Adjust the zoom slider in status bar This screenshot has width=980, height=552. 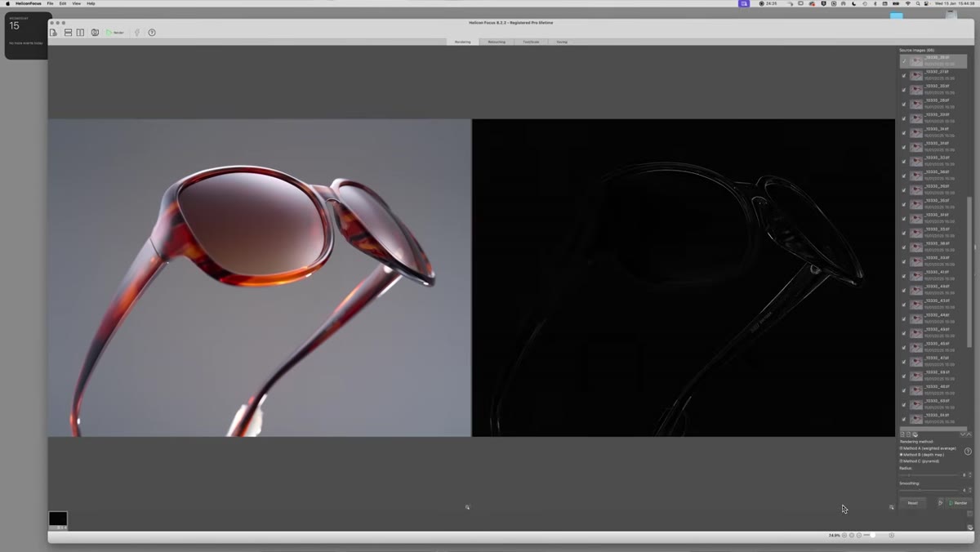[x=873, y=535]
